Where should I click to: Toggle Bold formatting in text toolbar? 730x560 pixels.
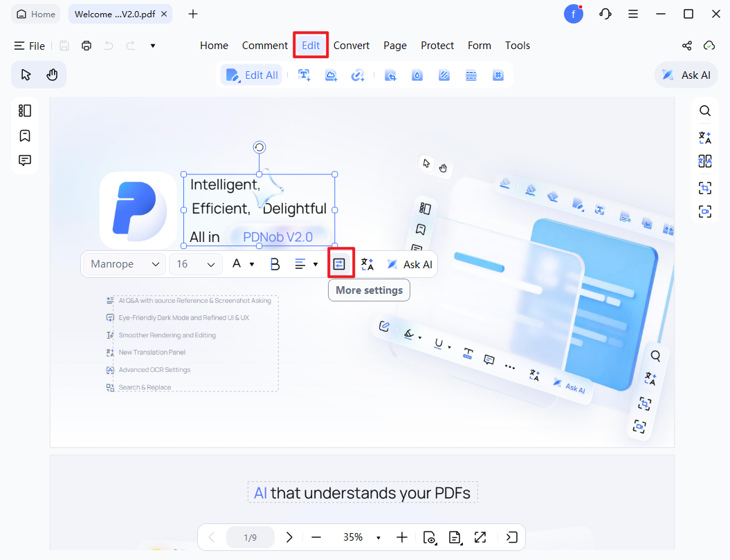coord(275,264)
